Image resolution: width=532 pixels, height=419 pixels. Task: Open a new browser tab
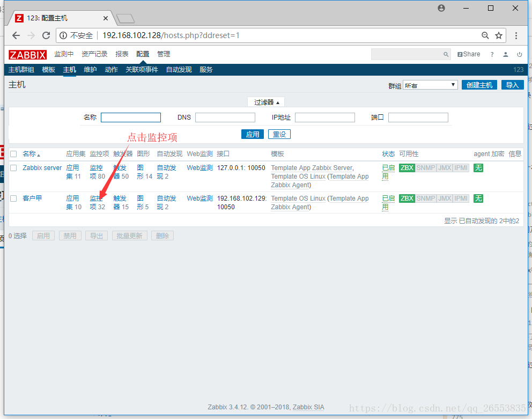coord(125,18)
